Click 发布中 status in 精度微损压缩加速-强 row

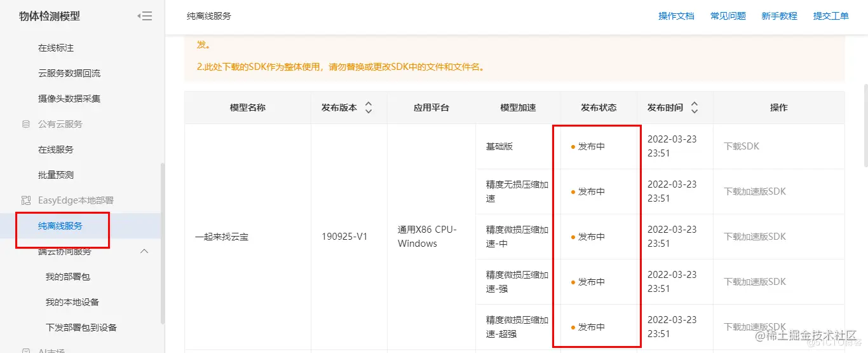592,282
